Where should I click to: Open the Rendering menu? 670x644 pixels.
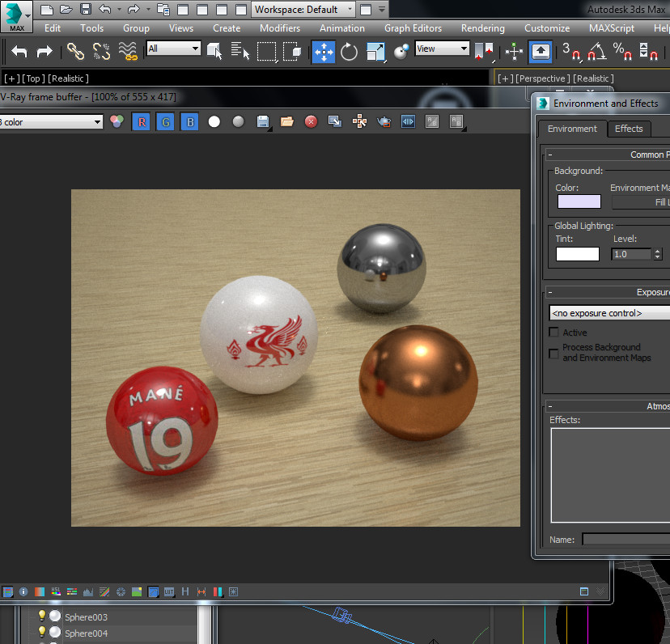click(x=483, y=28)
